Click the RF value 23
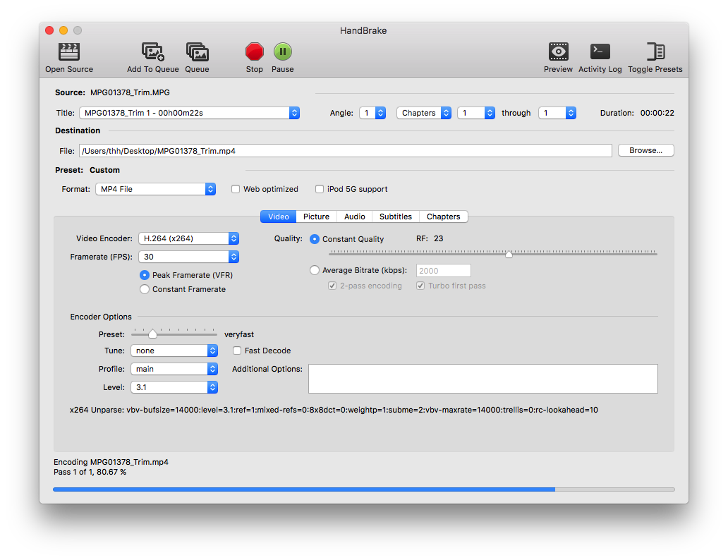The height and width of the screenshot is (560, 728). coord(438,238)
